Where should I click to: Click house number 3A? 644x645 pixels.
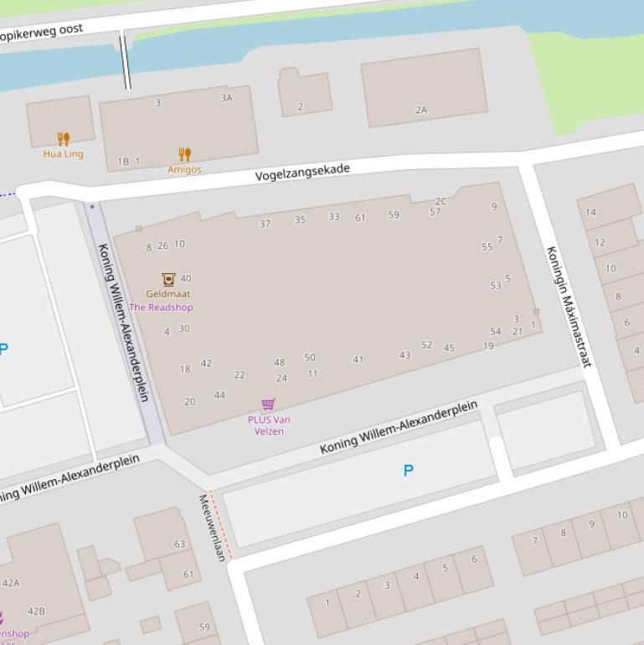coord(226,98)
